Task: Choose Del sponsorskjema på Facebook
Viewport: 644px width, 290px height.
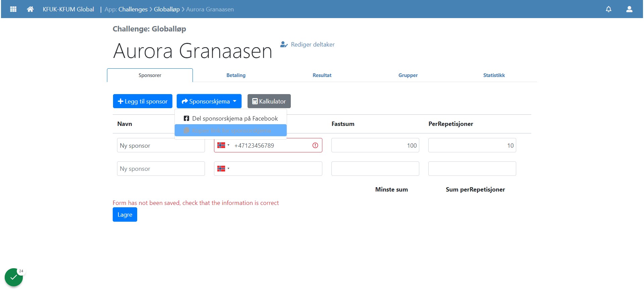Action: pyautogui.click(x=231, y=118)
